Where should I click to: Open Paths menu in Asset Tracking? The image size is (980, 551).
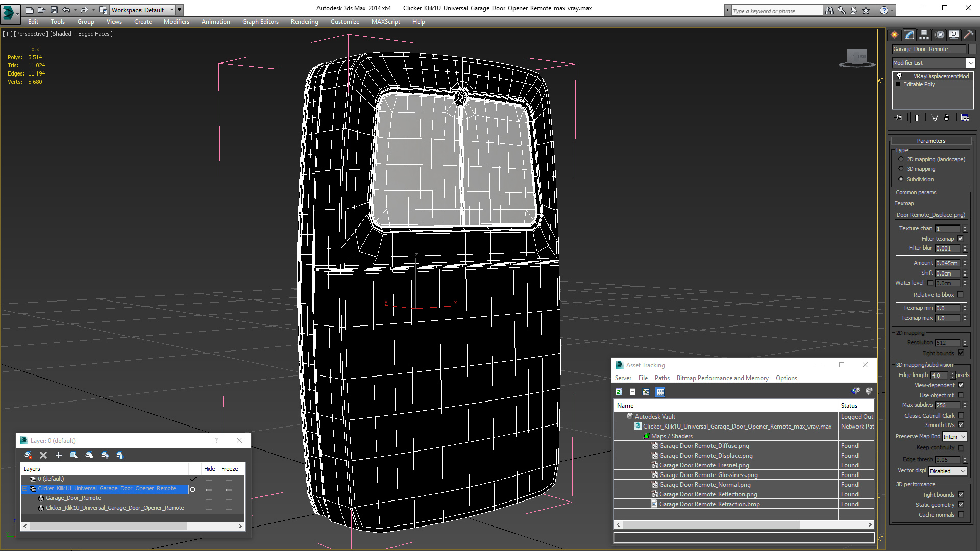coord(662,378)
